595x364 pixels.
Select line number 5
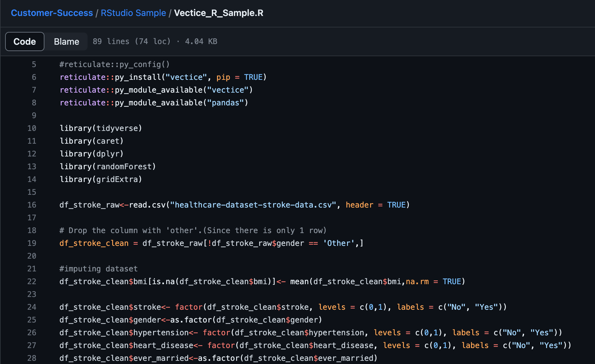click(x=34, y=64)
